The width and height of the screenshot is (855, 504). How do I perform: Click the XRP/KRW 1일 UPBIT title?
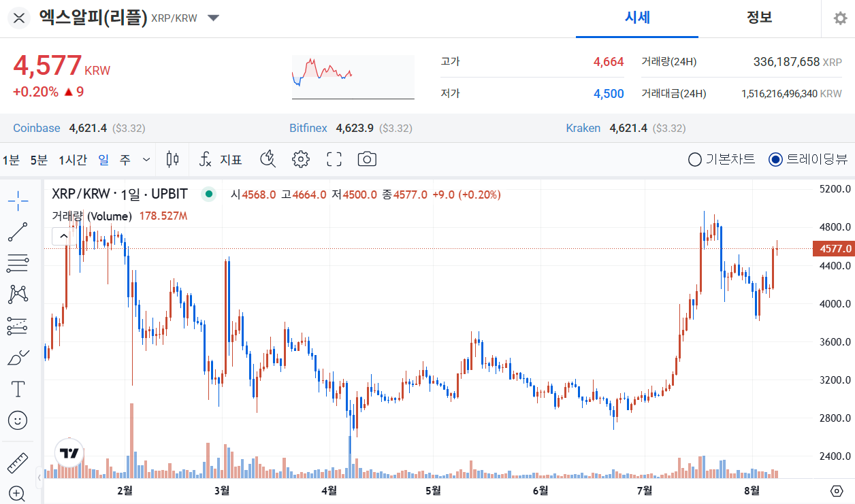tap(120, 195)
